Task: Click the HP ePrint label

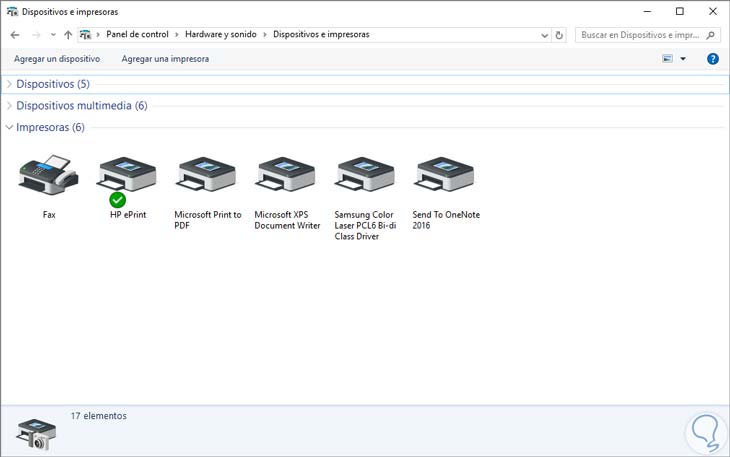Action: point(128,215)
